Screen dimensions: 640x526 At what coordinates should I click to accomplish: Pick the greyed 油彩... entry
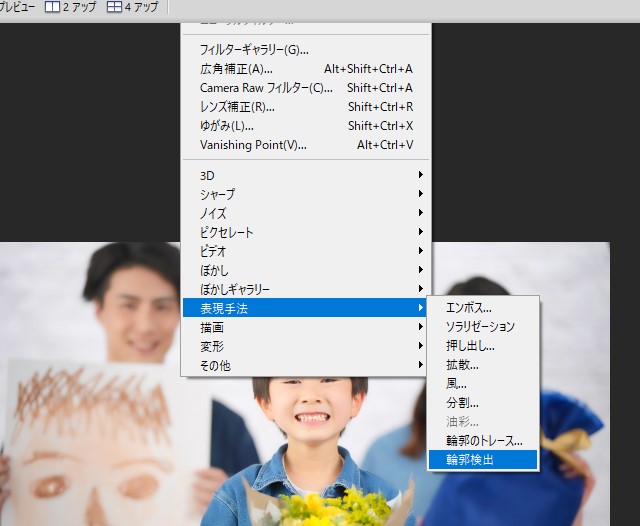(x=483, y=422)
